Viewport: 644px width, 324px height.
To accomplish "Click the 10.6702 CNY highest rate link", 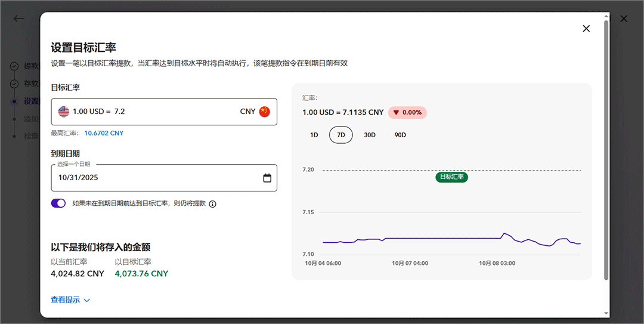I will pos(104,133).
